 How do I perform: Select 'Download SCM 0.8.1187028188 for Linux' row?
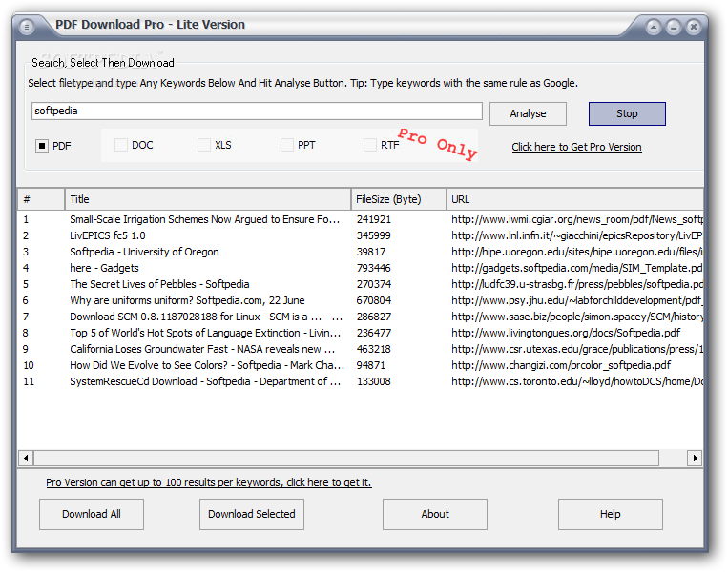click(x=361, y=317)
